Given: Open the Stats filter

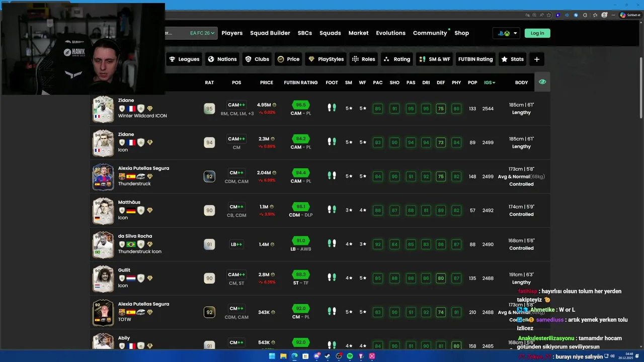Looking at the screenshot, I should [513, 59].
